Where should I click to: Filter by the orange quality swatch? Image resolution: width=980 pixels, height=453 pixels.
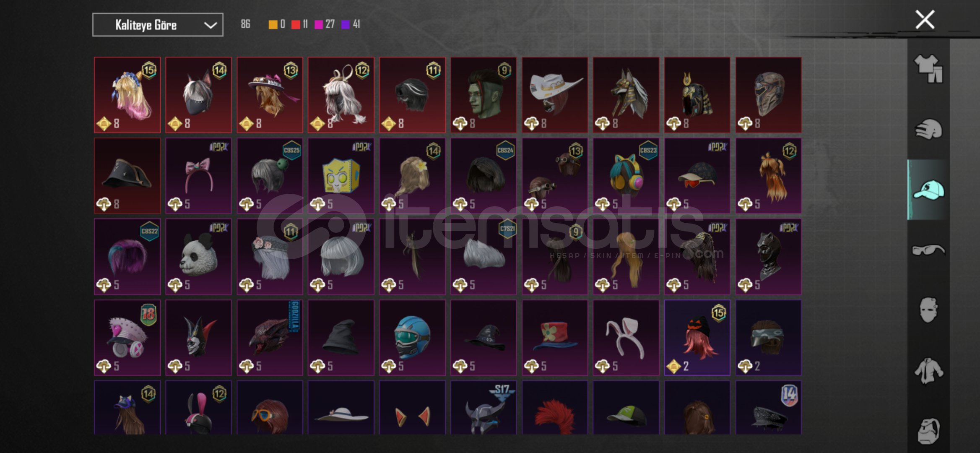pyautogui.click(x=273, y=25)
